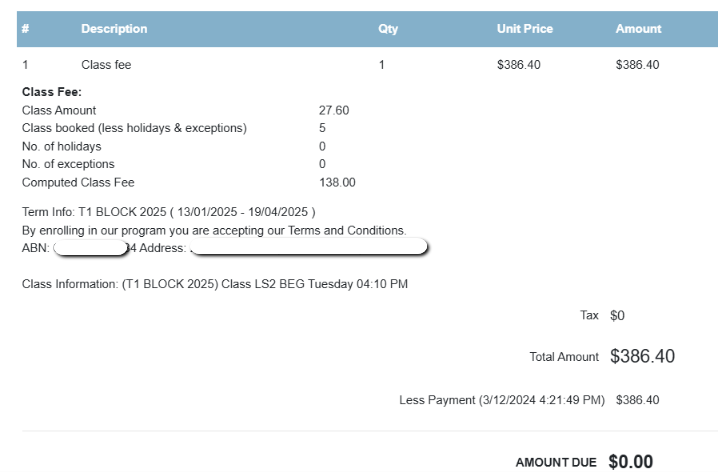Click the Less Payment date and time entry
The width and height of the screenshot is (718, 472).
[502, 400]
